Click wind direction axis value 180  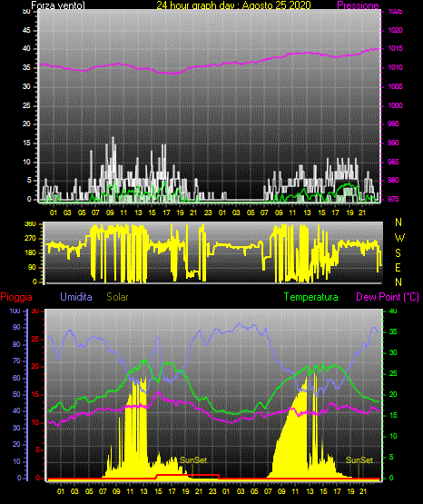click(30, 253)
